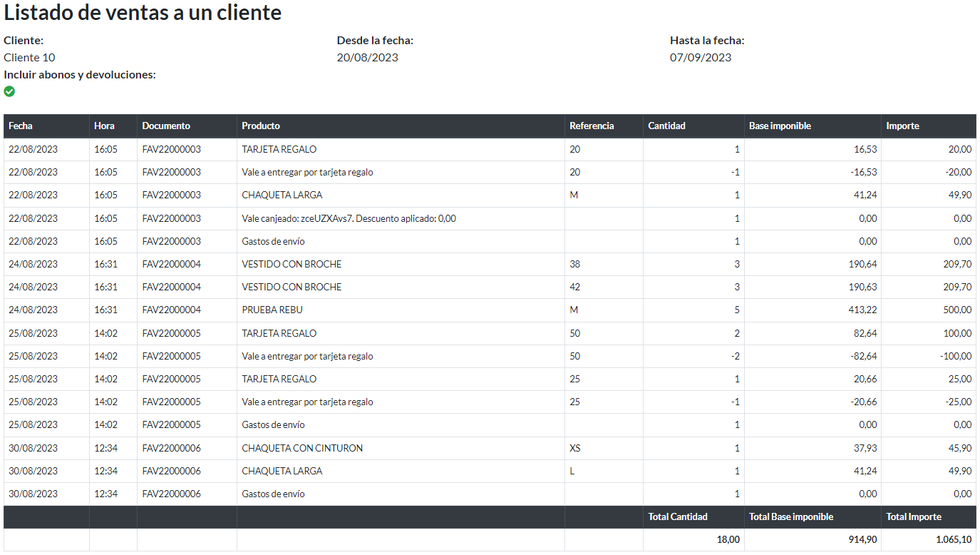
Task: Select the Importe column header
Action: coord(902,126)
